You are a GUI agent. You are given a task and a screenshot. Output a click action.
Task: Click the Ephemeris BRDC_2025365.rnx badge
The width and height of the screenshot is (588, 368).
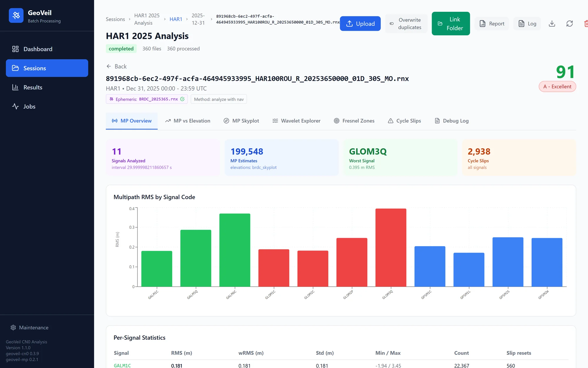point(147,99)
